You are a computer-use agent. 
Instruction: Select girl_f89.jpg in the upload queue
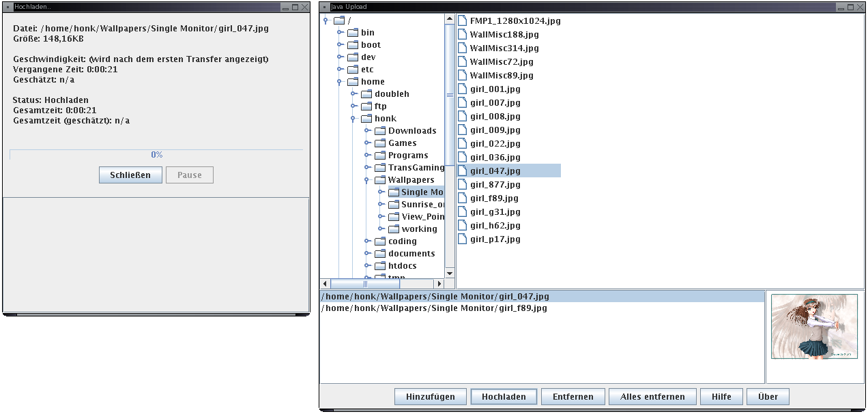[x=434, y=308]
